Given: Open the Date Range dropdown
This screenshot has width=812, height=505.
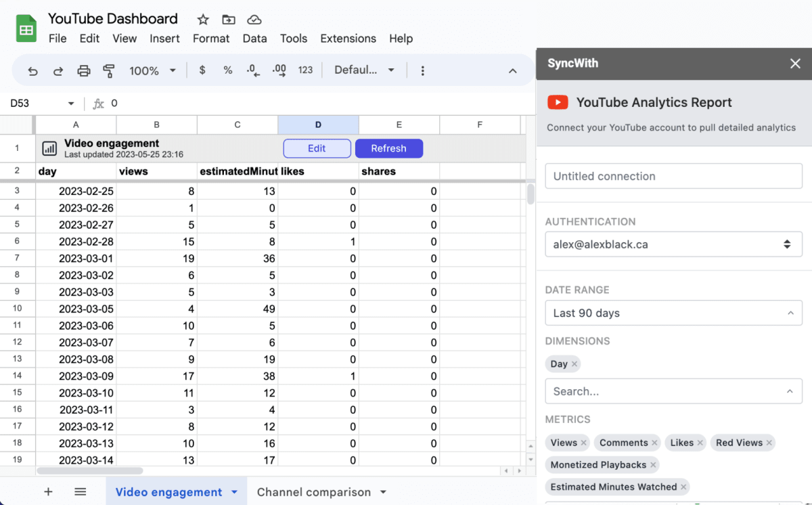Looking at the screenshot, I should [x=673, y=313].
